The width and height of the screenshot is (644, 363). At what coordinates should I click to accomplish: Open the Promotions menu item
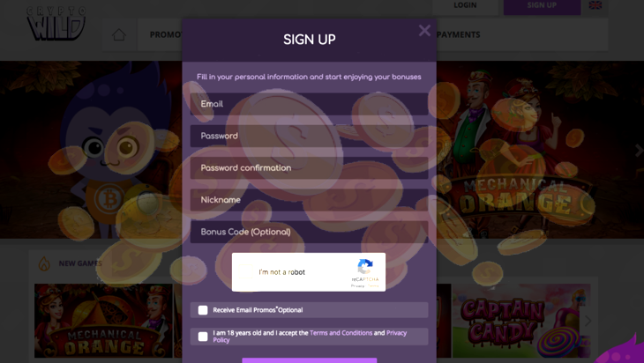166,35
